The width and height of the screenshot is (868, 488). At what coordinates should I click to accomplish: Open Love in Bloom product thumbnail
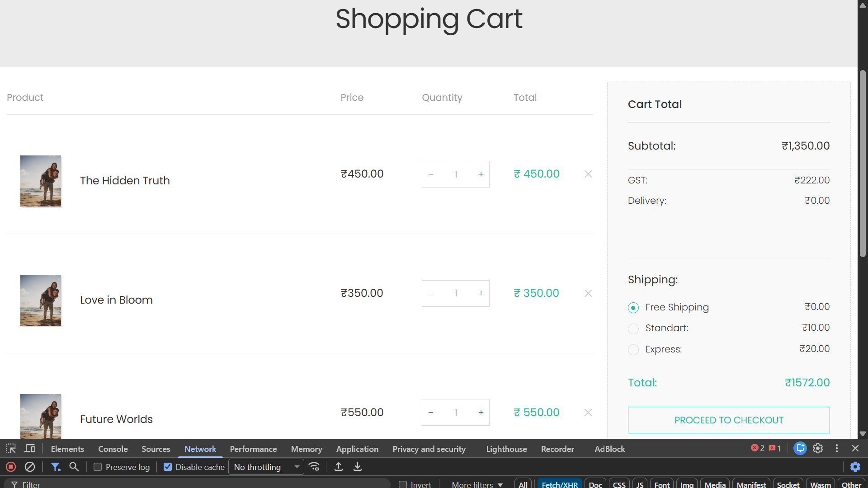pos(41,300)
